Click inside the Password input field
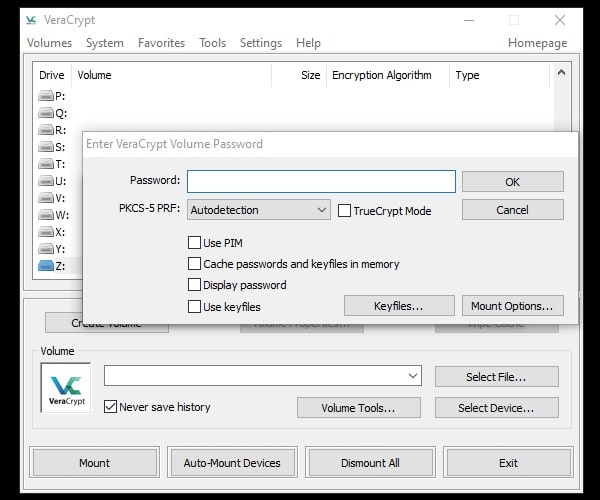The image size is (600, 500). [320, 181]
